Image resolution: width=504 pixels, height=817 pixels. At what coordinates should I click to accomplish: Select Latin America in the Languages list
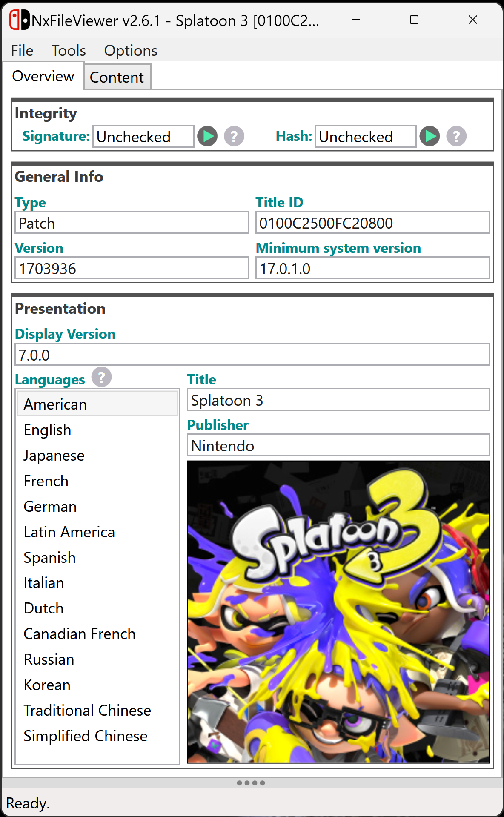tap(97, 532)
